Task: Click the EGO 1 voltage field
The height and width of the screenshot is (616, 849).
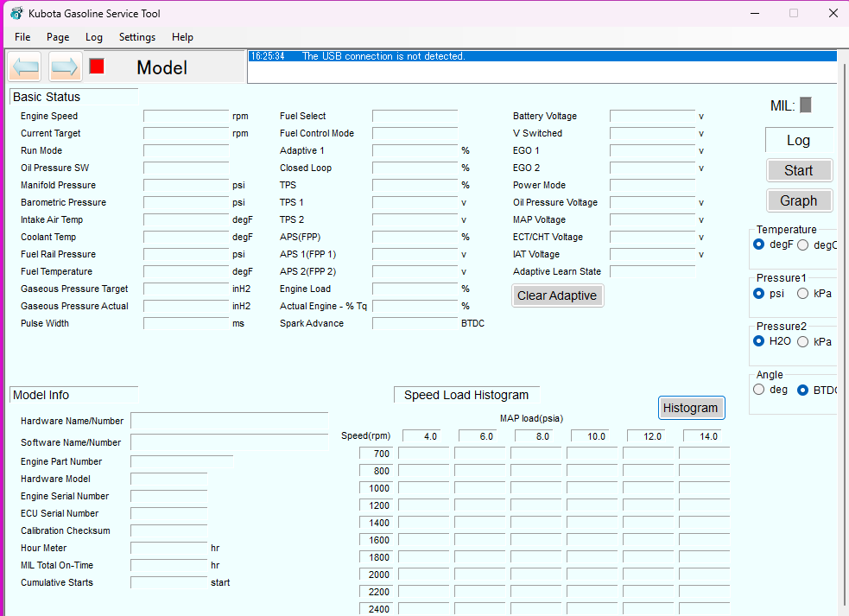Action: [652, 150]
